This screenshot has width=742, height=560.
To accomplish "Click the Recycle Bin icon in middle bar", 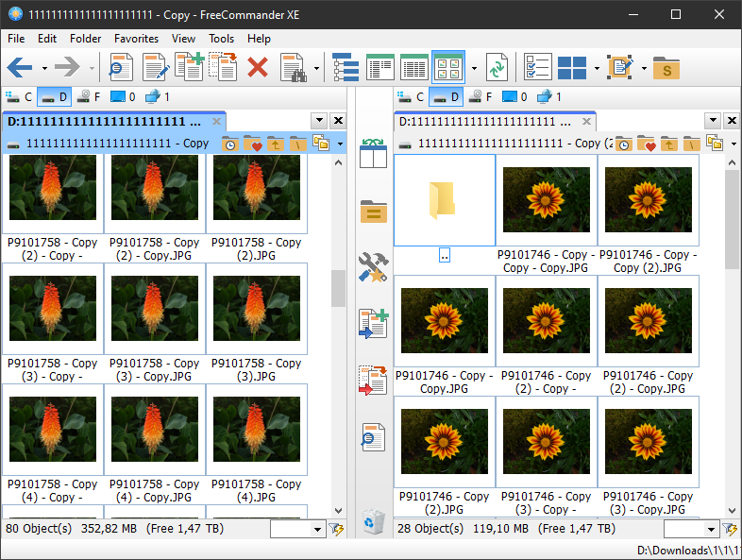I will coord(373,520).
